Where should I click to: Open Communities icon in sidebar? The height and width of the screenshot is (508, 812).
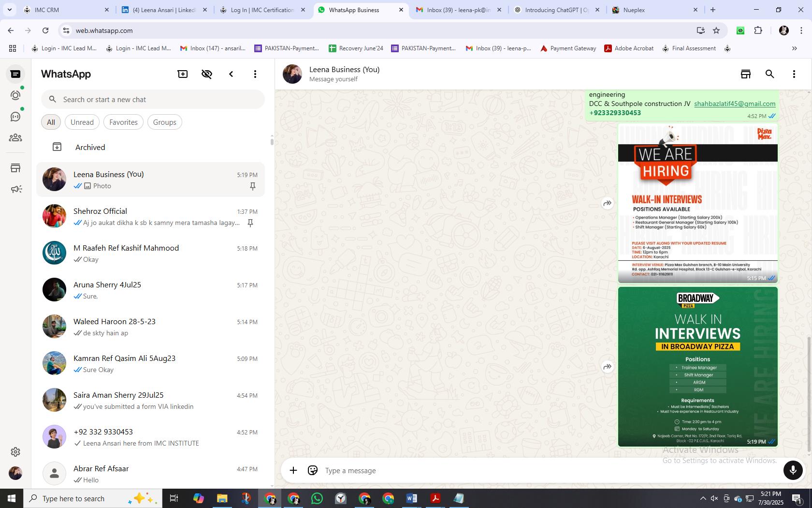click(15, 138)
